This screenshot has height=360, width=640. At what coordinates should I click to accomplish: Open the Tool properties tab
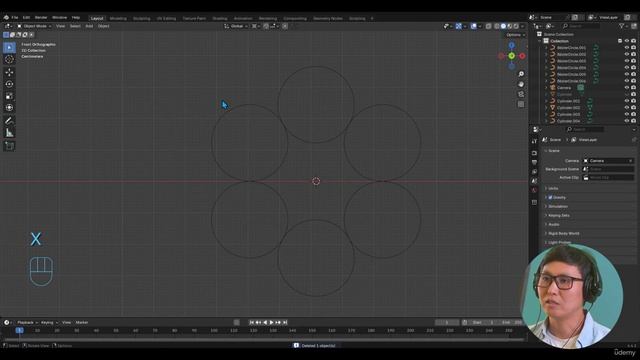point(534,141)
